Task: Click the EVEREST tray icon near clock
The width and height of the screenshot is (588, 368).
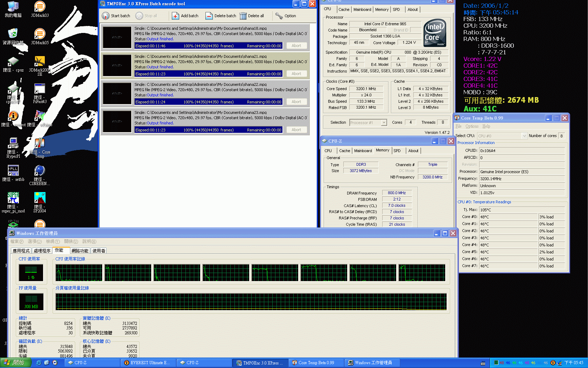Action: click(x=553, y=363)
